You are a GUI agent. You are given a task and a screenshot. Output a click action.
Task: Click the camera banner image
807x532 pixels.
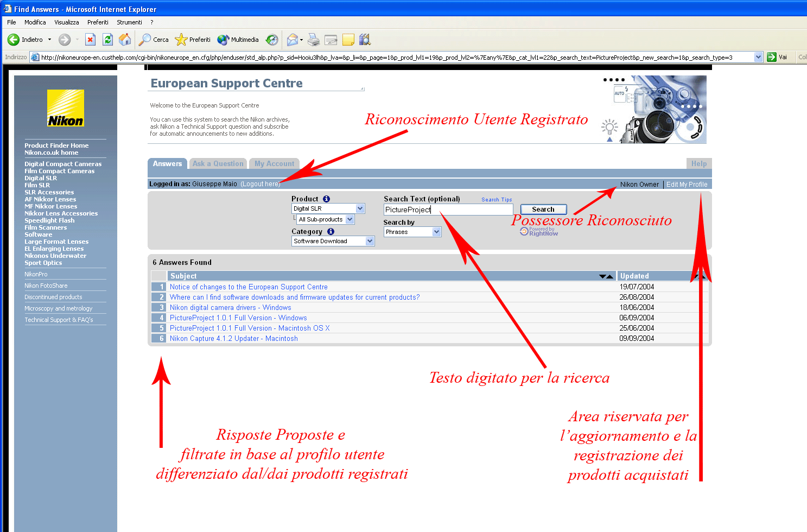tap(653, 109)
